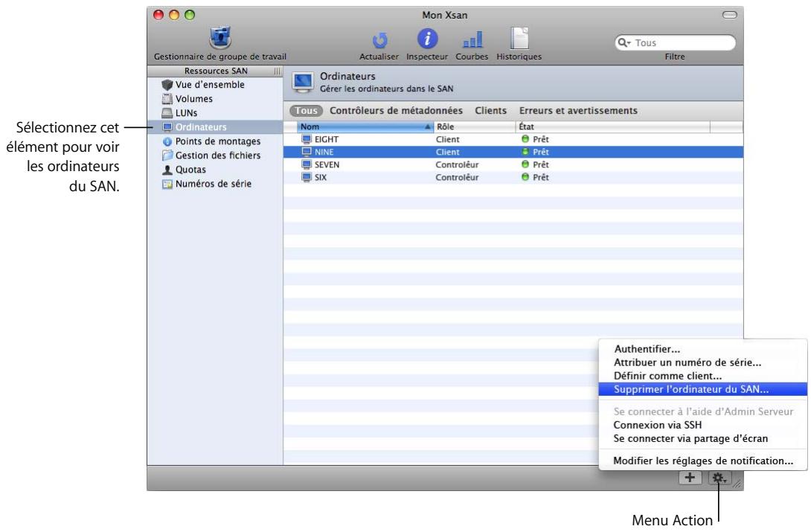Click the computer icon beside SIX
Screen dimensions: 811x532
coord(307,177)
